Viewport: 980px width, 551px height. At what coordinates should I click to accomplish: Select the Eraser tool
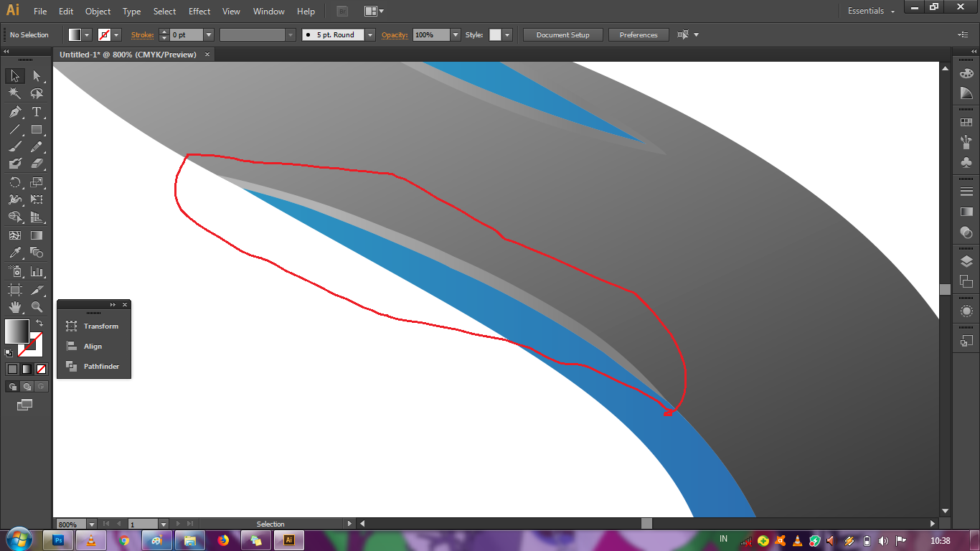coord(37,163)
